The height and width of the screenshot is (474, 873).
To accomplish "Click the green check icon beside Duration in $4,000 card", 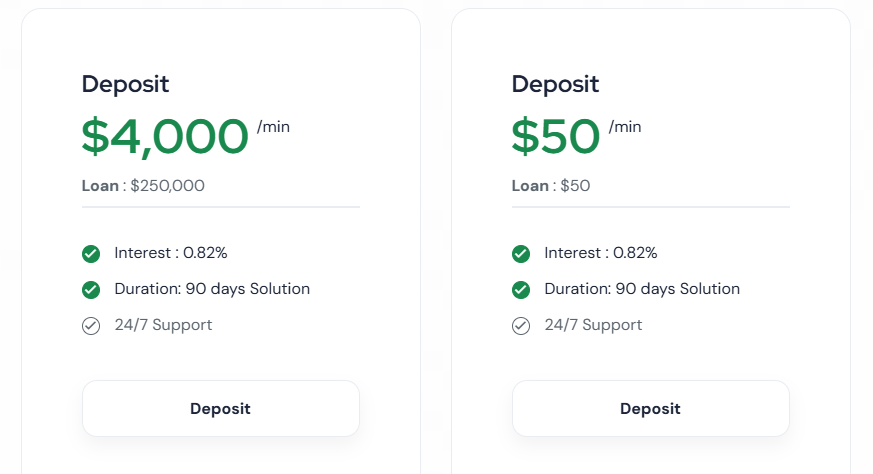I will 91,290.
